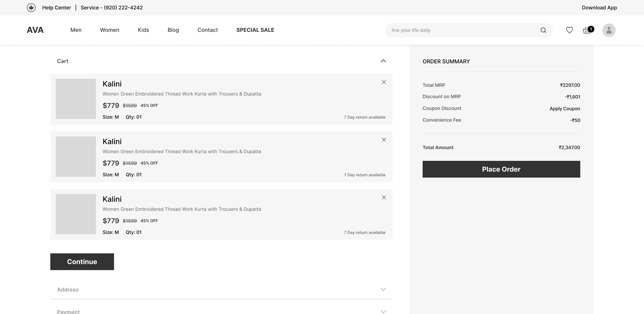
Task: Click the Place Order button
Action: click(x=501, y=169)
